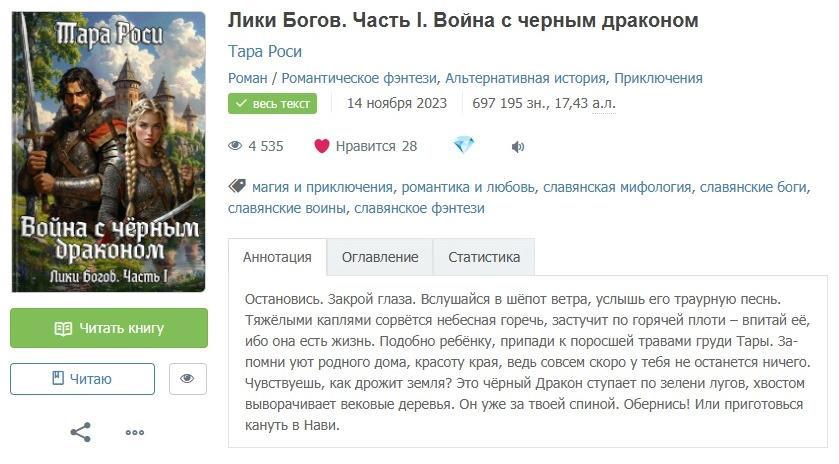Screen dimensions: 839x464
Task: Open the Статистика tab
Action: point(484,257)
